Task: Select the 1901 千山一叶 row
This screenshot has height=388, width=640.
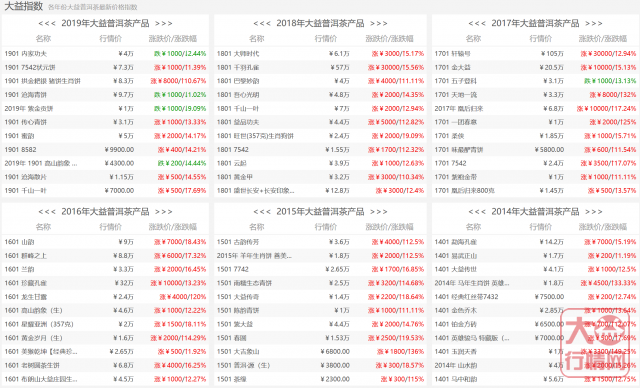Action: (105, 191)
